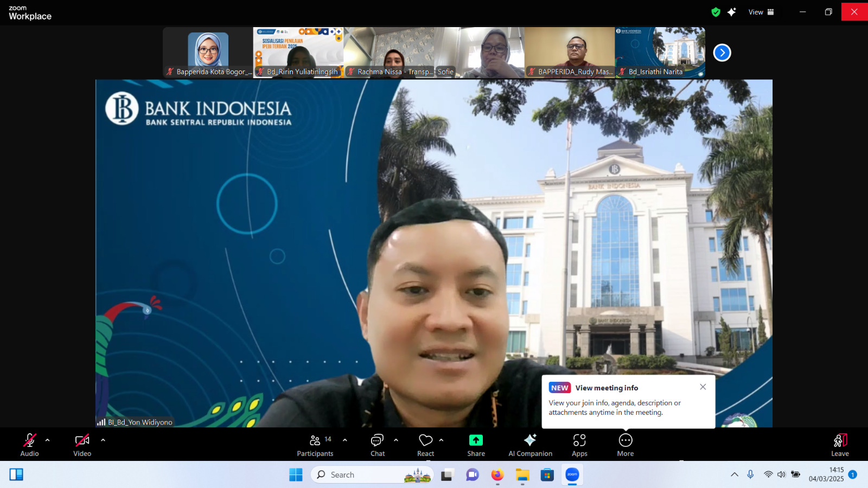
Task: Select BAPPERIDA_Rudy Mas participant thumbnail
Action: (570, 52)
